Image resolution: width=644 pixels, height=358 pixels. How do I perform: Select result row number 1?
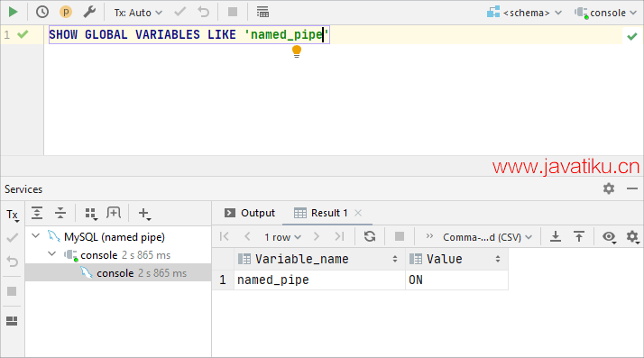pos(223,280)
